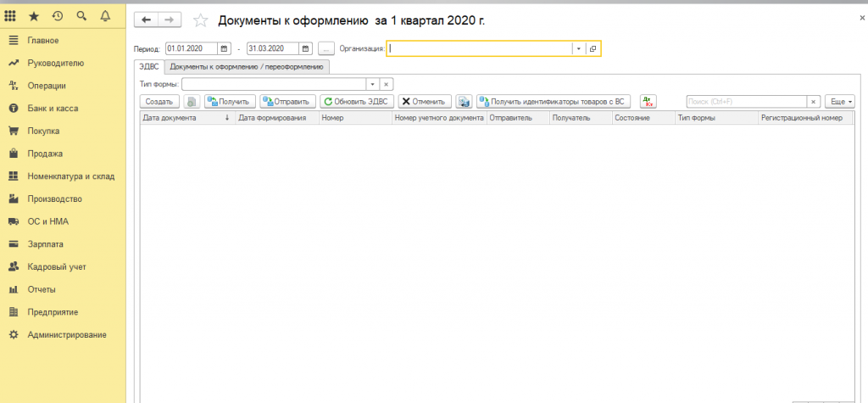This screenshot has height=403, width=868.
Task: Open the History clock icon
Action: coord(58,16)
